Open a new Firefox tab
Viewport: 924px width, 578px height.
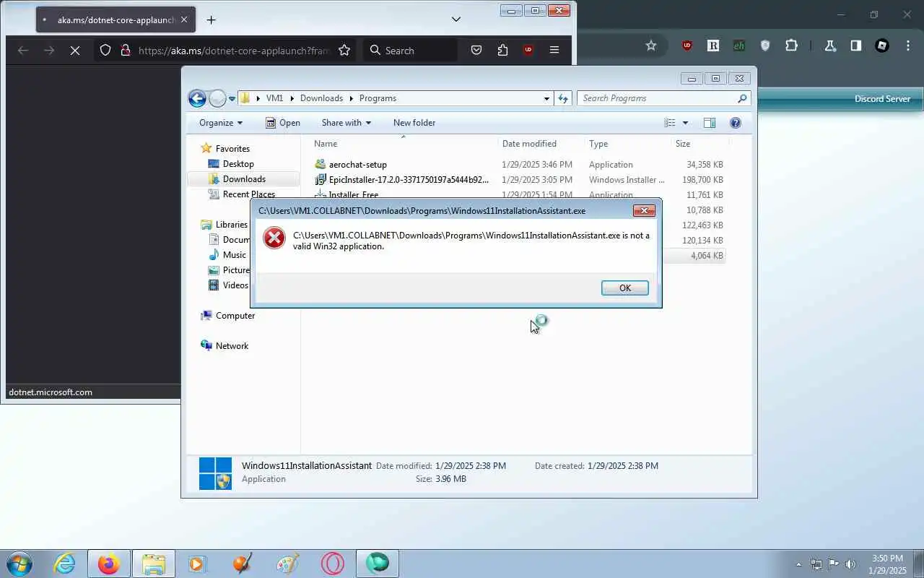click(x=211, y=20)
